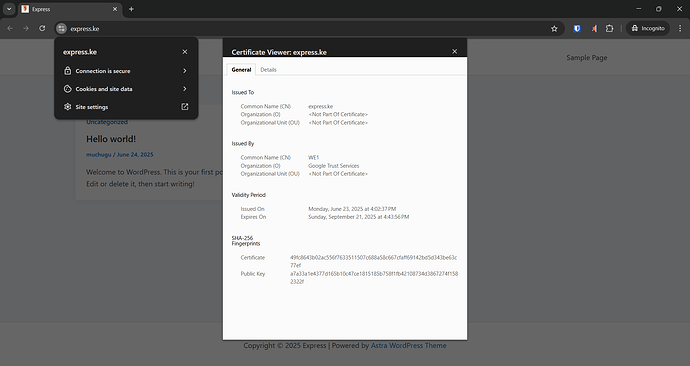Image resolution: width=690 pixels, height=366 pixels.
Task: Select the General certificate tab
Action: click(241, 70)
